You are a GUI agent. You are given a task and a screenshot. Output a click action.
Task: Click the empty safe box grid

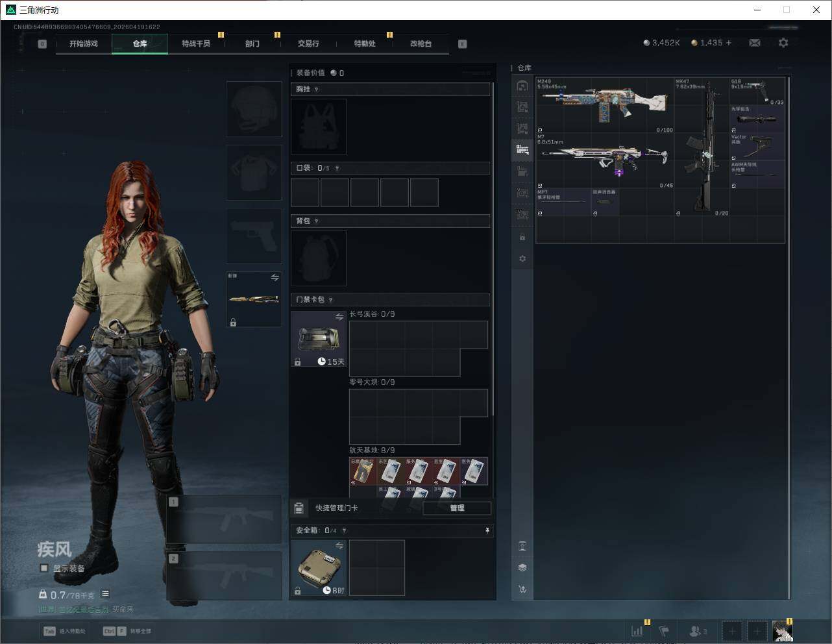click(x=377, y=568)
